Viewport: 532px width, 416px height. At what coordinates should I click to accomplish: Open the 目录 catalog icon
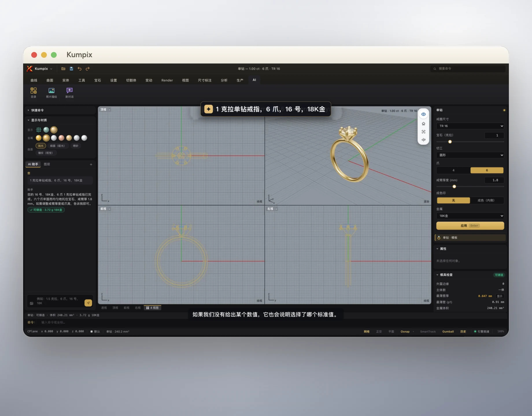pos(34,93)
